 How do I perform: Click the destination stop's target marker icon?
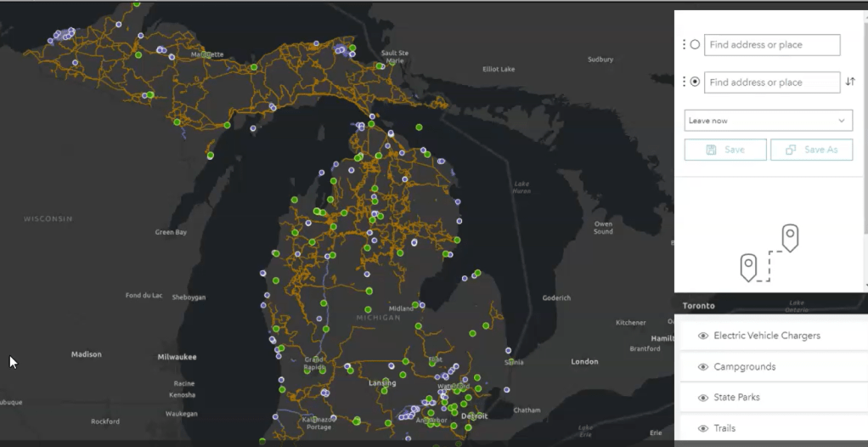click(x=696, y=82)
